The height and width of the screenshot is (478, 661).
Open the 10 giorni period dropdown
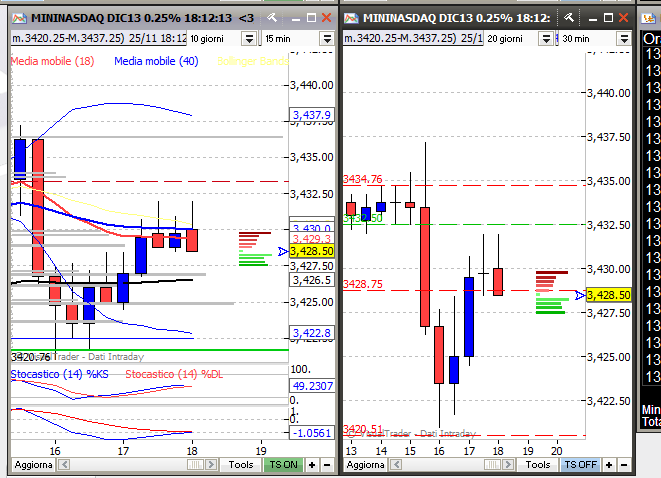coord(249,39)
